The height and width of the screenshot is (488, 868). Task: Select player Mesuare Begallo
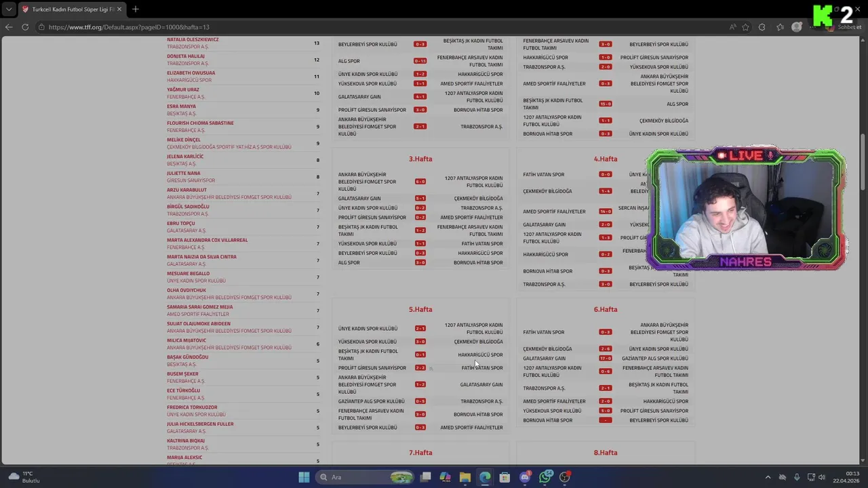(188, 273)
